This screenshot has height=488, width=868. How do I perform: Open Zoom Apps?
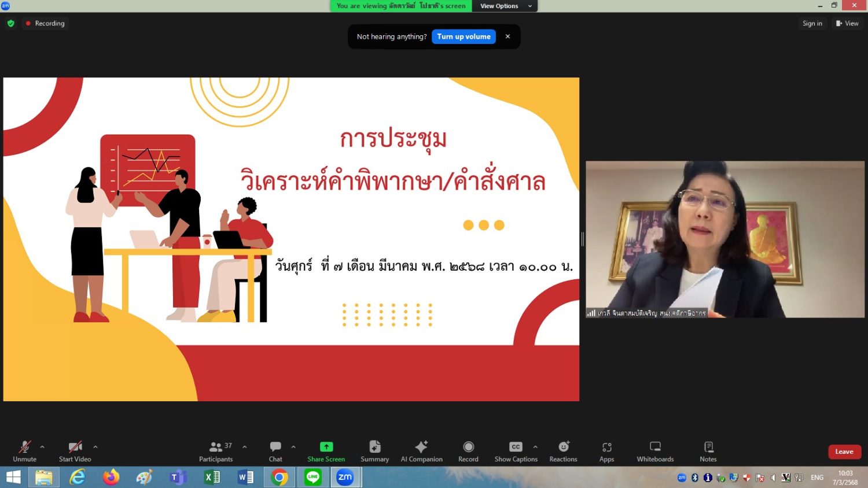tap(606, 451)
